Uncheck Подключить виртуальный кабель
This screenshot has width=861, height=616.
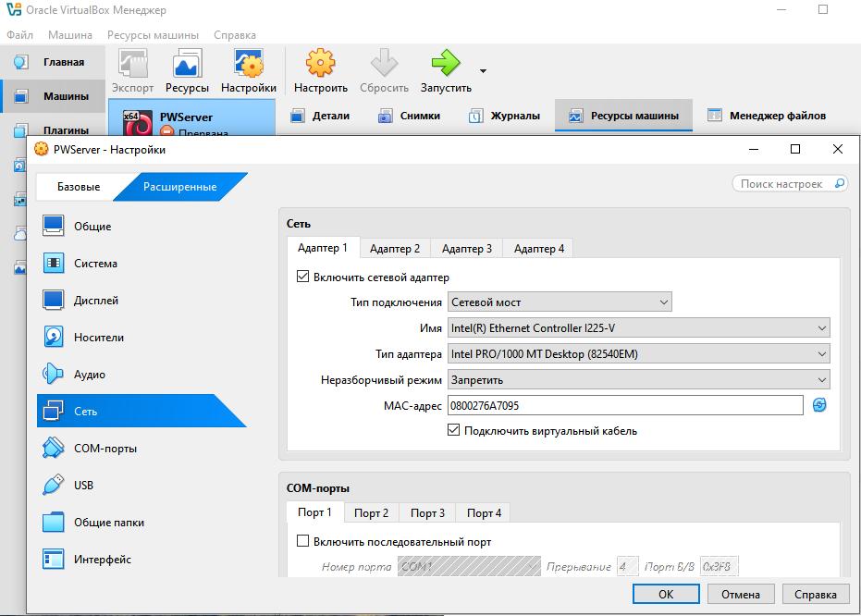(x=453, y=430)
